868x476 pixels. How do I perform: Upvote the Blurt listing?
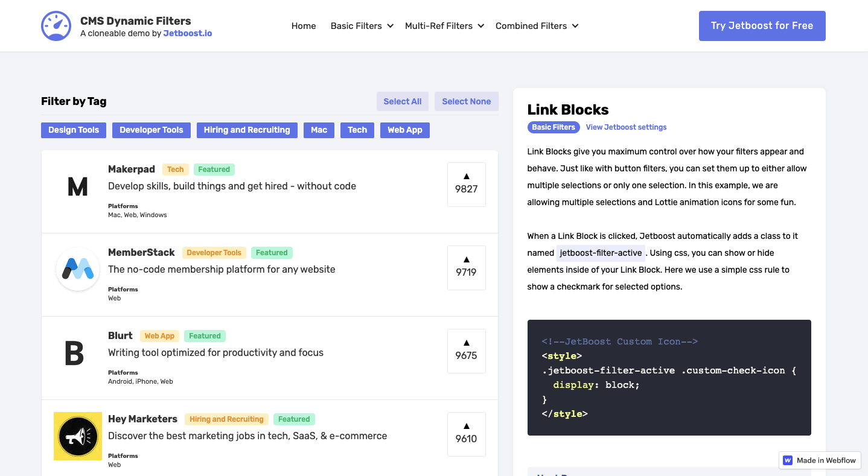click(466, 351)
